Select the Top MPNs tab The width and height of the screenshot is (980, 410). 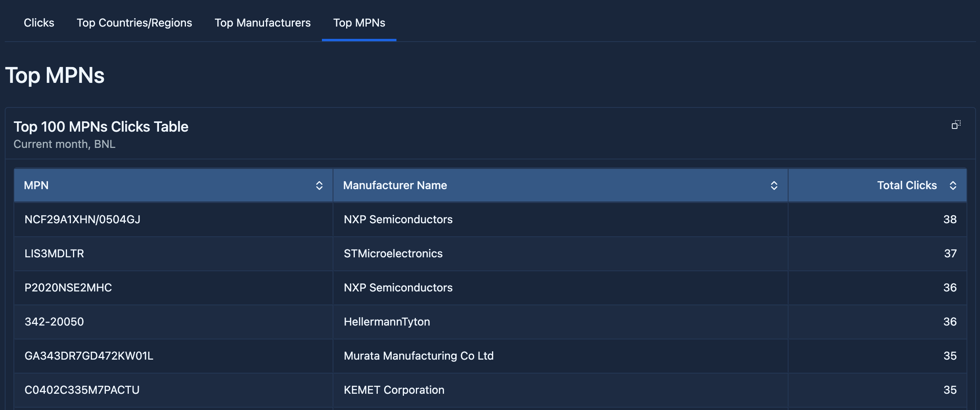(359, 23)
